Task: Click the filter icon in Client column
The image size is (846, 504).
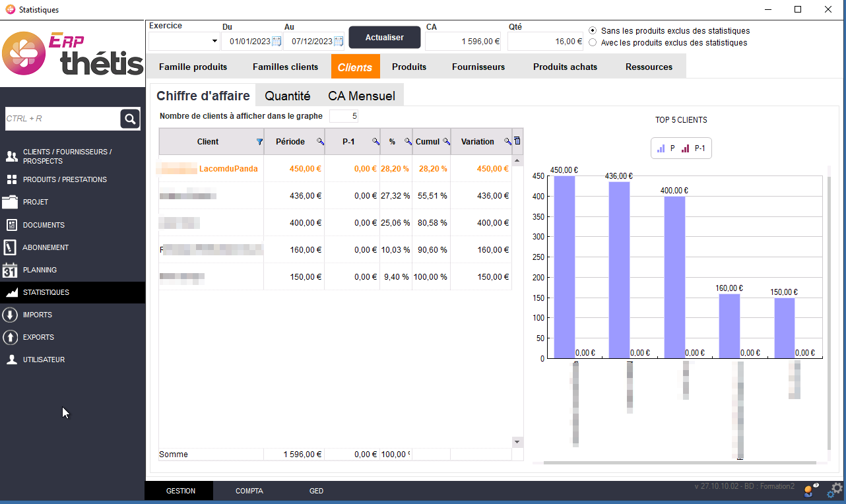Action: coord(259,142)
